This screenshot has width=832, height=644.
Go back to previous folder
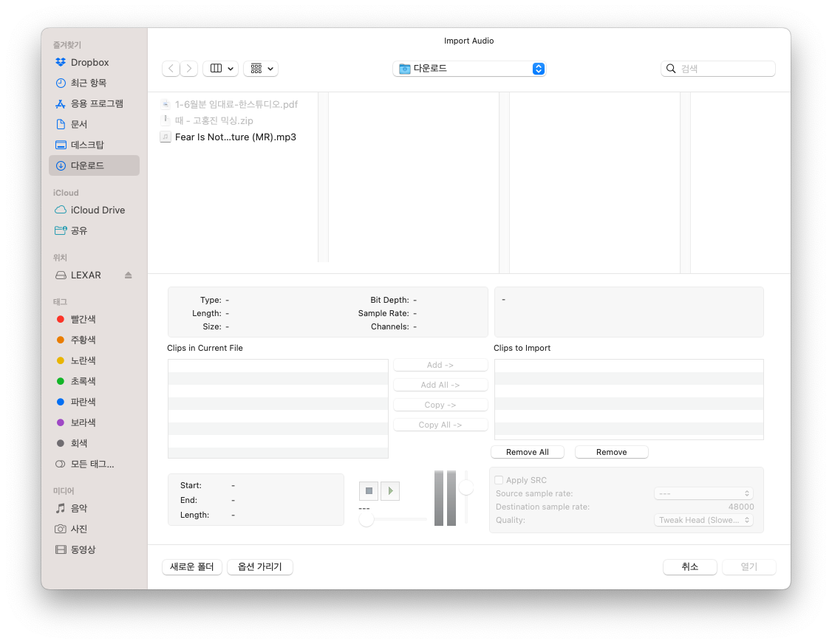[171, 69]
